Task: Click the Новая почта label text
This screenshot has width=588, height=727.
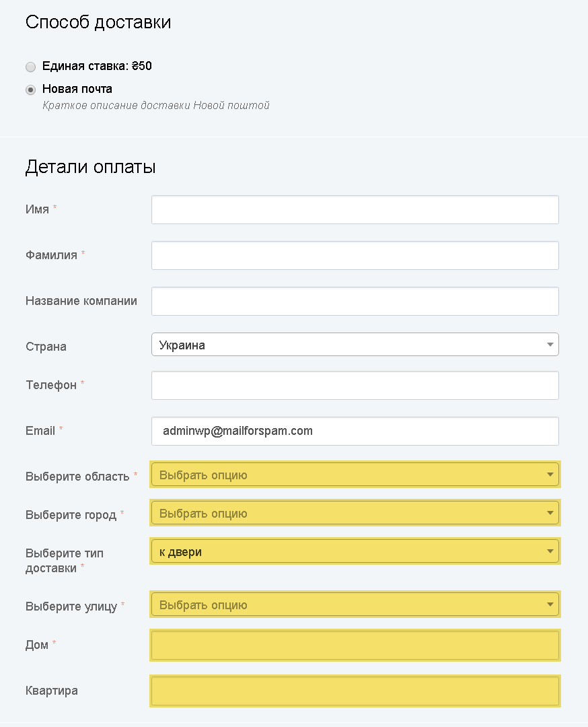Action: (x=77, y=89)
